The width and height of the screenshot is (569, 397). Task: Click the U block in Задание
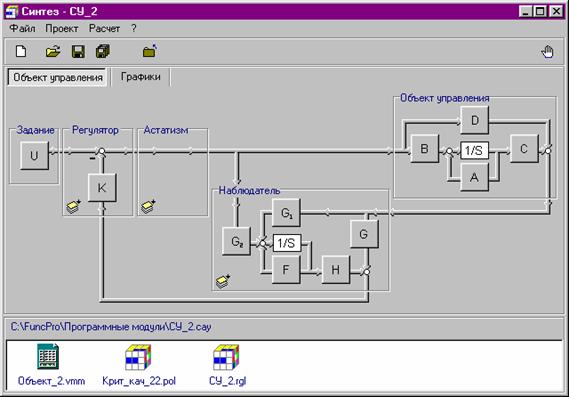[34, 156]
